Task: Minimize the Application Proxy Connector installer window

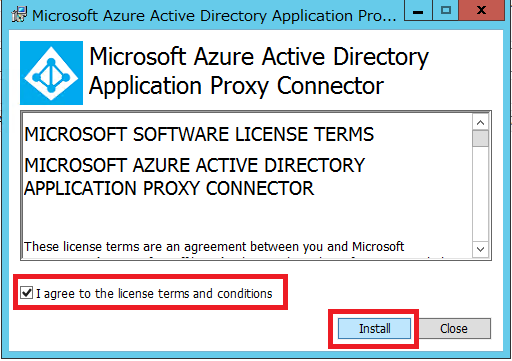Action: [418, 11]
